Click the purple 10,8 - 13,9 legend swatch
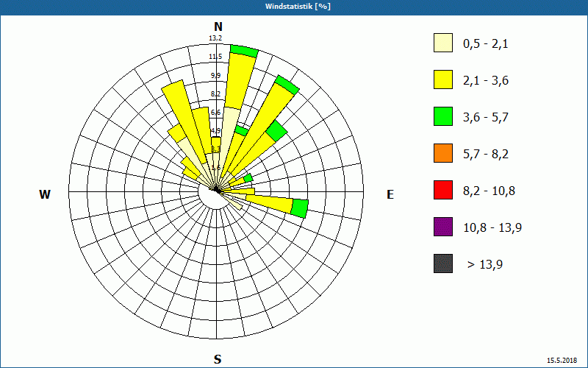This screenshot has width=588, height=368. (x=443, y=227)
